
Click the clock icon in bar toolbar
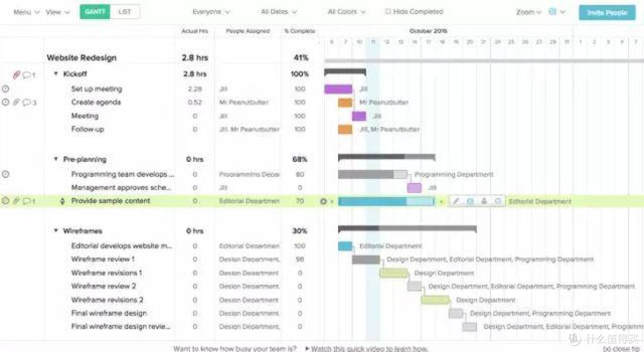pyautogui.click(x=498, y=201)
